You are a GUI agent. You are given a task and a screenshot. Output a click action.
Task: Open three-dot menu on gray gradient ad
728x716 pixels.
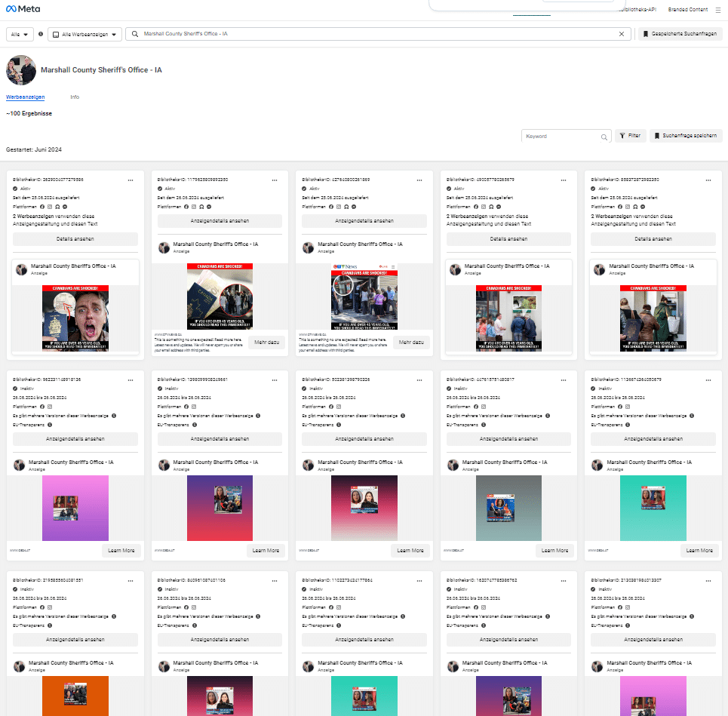564,380
